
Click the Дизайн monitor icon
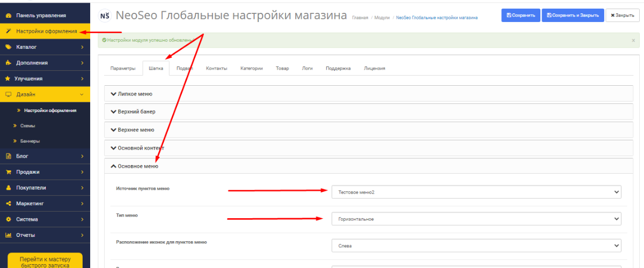(x=8, y=94)
